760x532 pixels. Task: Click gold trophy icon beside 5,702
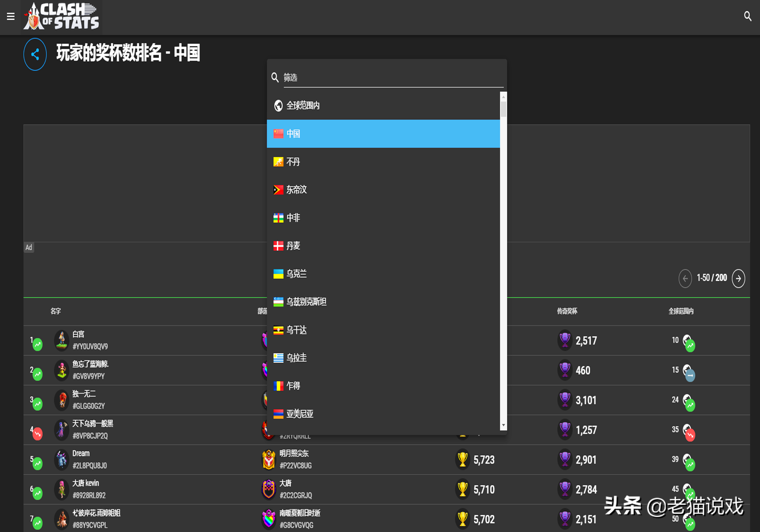(462, 519)
